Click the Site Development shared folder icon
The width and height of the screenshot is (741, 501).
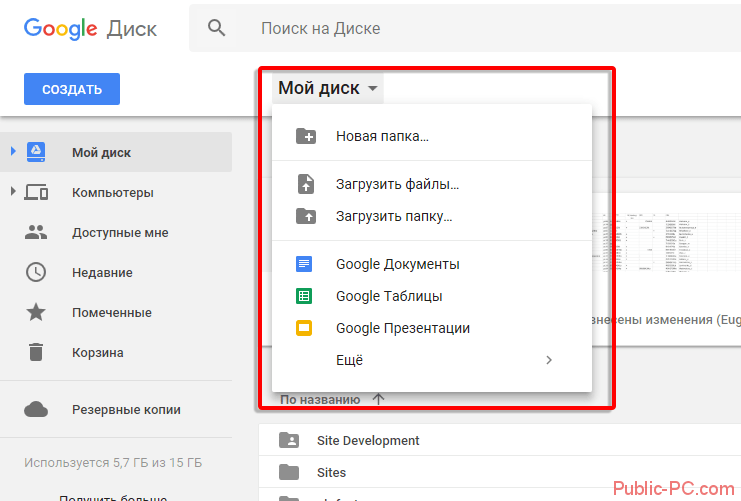(289, 440)
